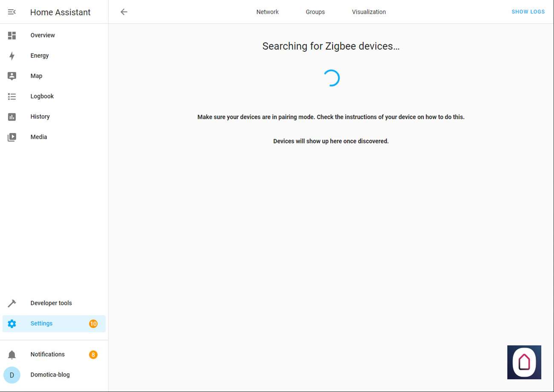Click the Domotica-blog user avatar
554x392 pixels.
tap(12, 375)
